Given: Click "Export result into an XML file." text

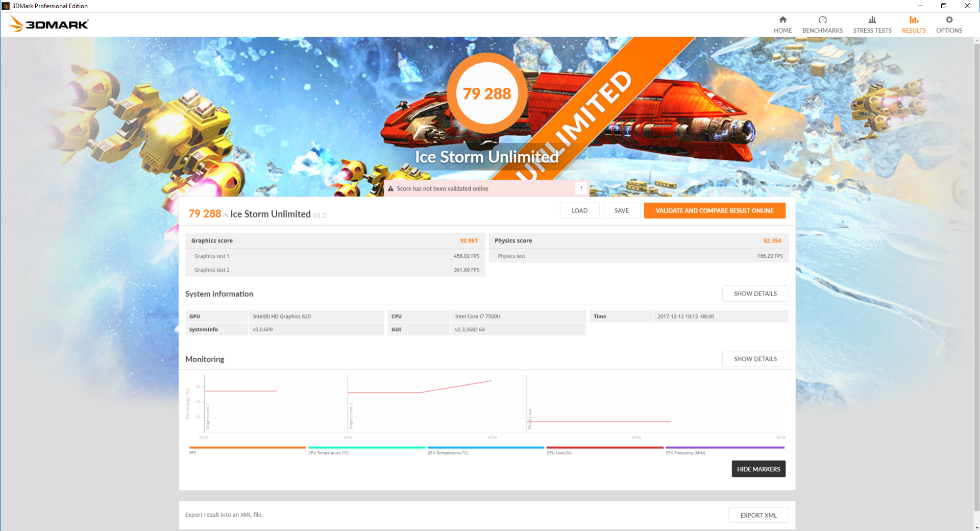Looking at the screenshot, I should pyautogui.click(x=224, y=515).
